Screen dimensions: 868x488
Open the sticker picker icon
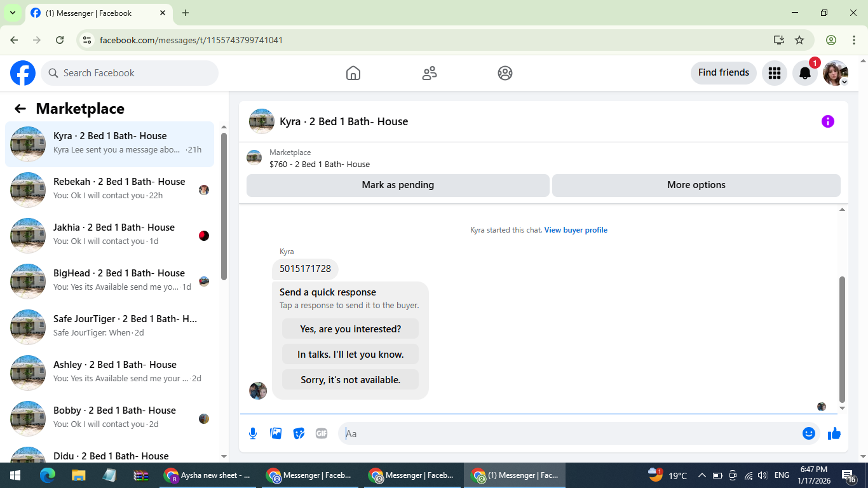click(299, 433)
